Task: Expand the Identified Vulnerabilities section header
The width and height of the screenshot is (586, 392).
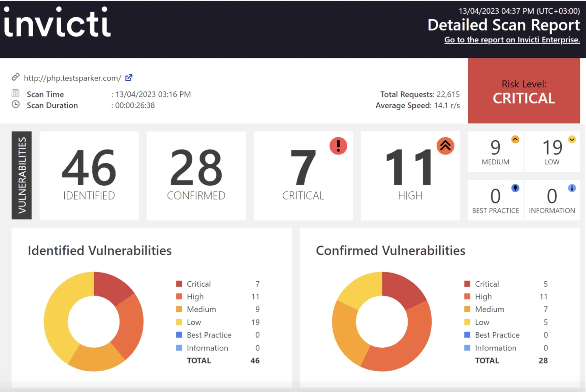Action: (x=100, y=250)
